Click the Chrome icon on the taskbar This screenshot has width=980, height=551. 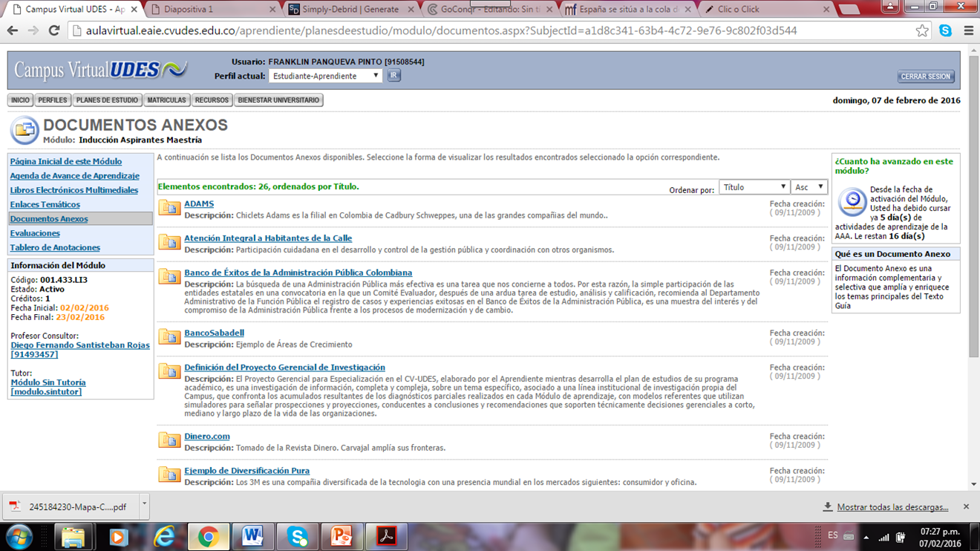209,536
